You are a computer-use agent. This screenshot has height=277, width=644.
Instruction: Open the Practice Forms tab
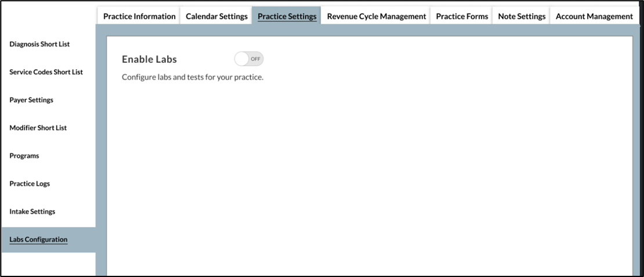click(462, 16)
